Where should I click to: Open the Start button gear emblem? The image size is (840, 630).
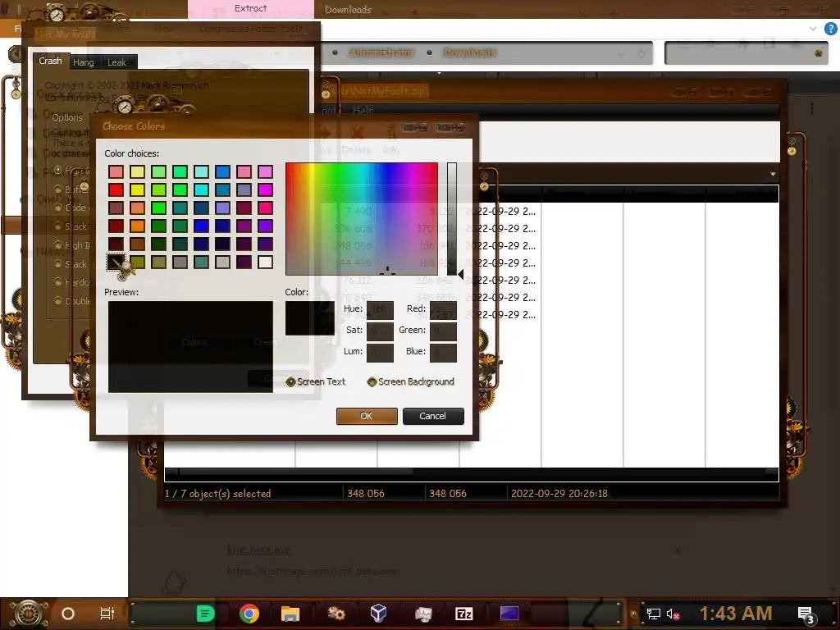28,614
